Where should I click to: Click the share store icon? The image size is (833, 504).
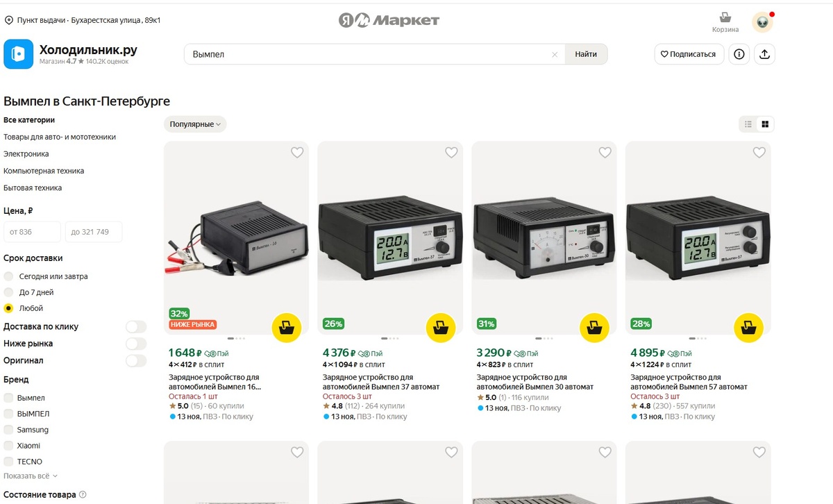click(x=765, y=54)
